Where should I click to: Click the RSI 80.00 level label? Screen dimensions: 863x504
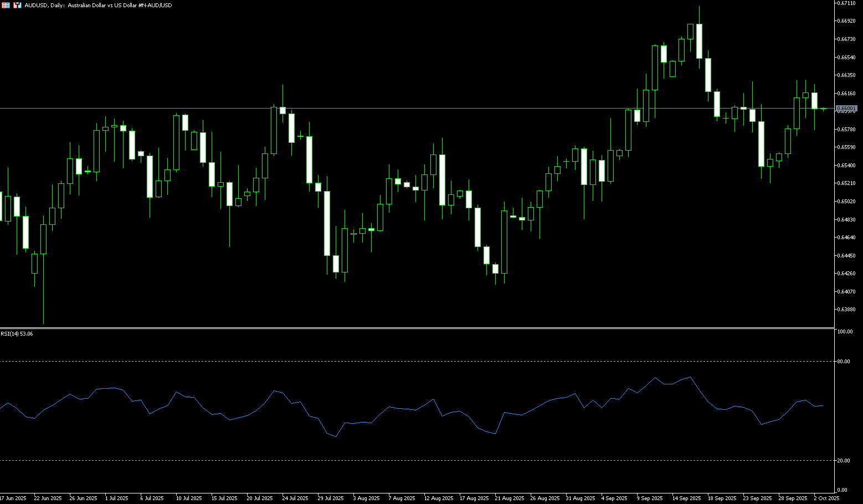(x=844, y=362)
